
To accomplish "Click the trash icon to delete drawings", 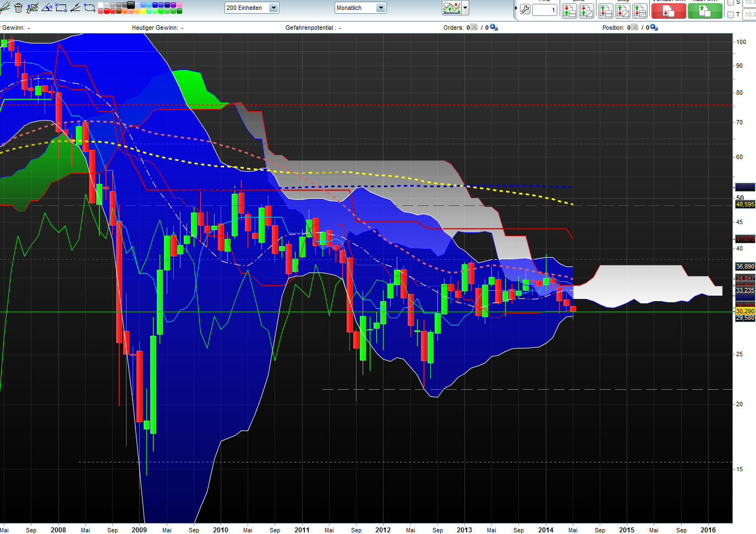I will [18, 7].
